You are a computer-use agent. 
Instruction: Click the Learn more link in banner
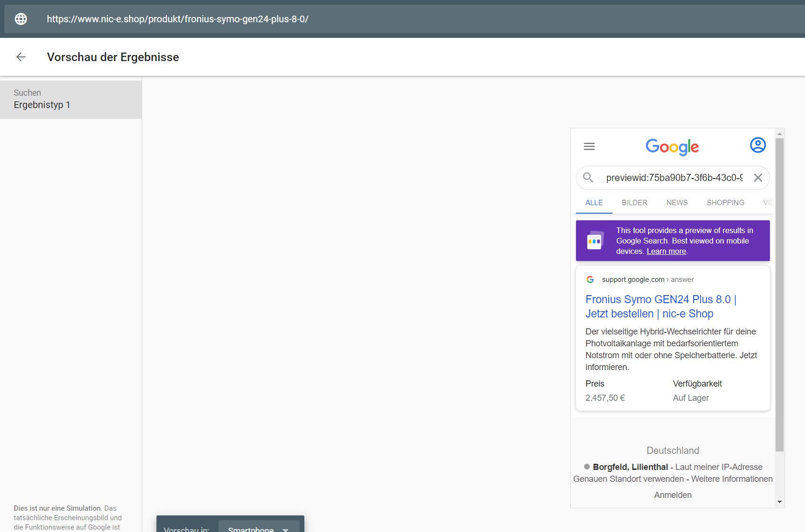pos(666,252)
